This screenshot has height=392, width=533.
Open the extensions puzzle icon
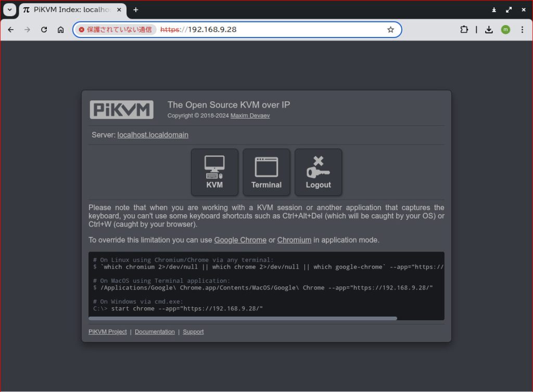(464, 30)
